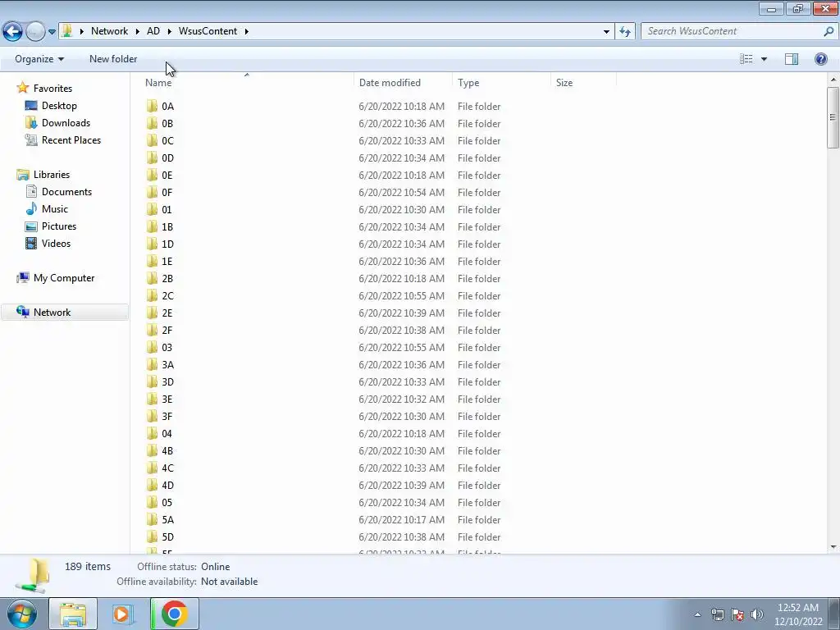Screen dimensions: 840x630
Task: Select the 0D folder icon
Action: click(152, 158)
